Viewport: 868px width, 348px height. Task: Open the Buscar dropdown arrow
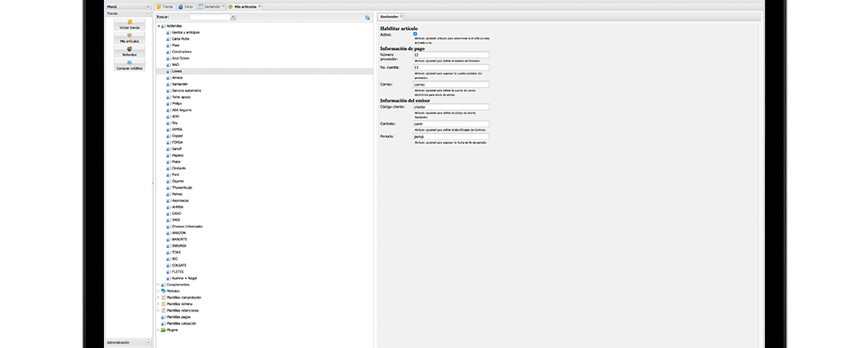coord(232,17)
